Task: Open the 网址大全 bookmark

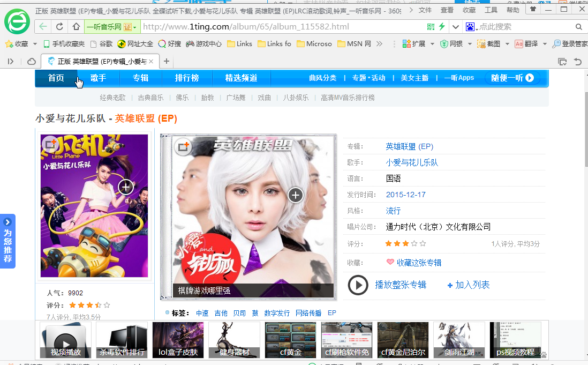Action: point(135,44)
